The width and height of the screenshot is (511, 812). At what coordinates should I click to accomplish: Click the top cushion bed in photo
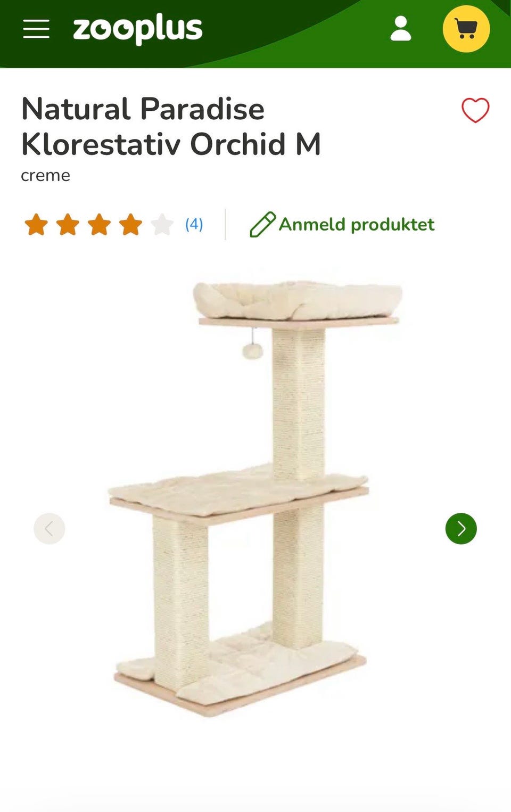tap(298, 300)
